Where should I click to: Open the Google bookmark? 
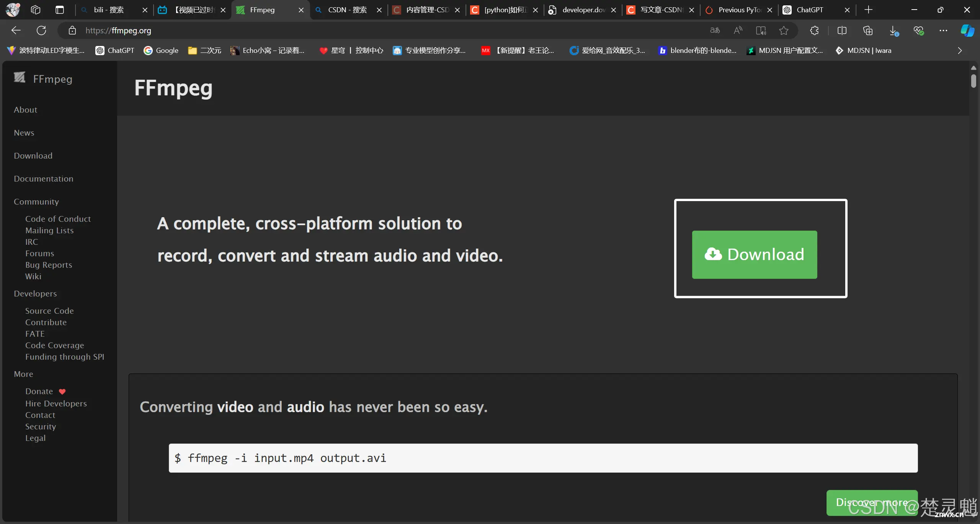161,50
